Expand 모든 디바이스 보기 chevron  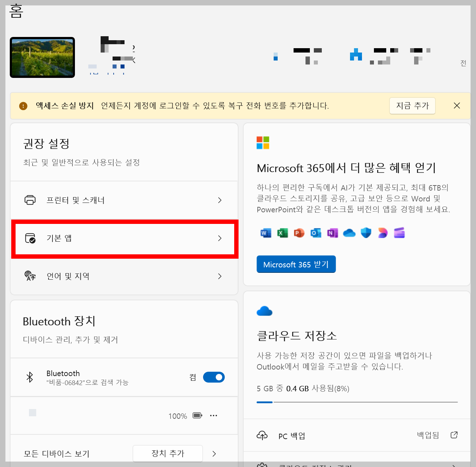[x=214, y=453]
